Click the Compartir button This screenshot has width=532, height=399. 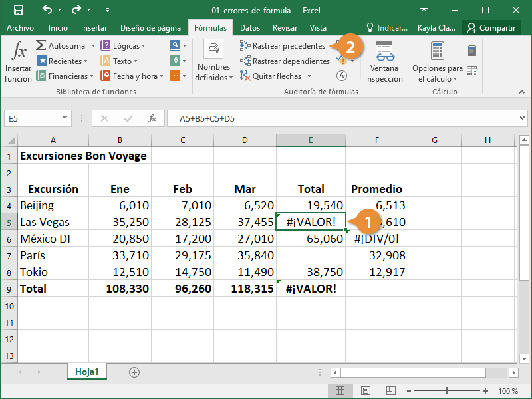491,28
